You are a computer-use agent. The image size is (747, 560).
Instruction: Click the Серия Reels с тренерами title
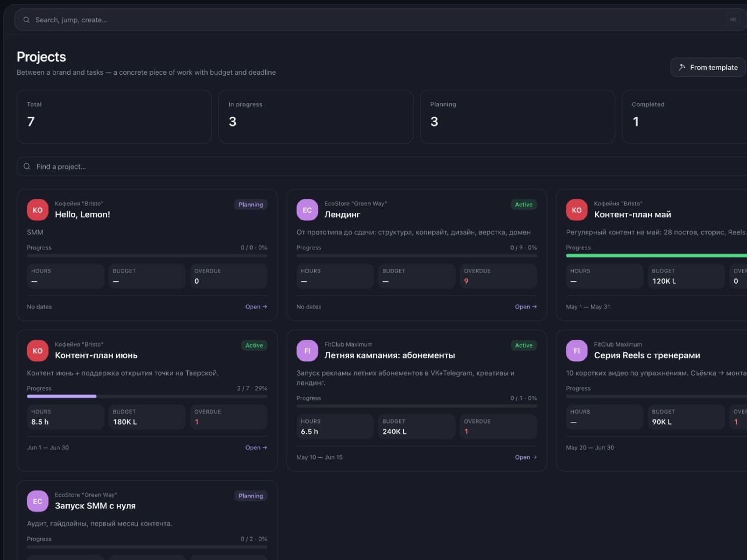647,356
